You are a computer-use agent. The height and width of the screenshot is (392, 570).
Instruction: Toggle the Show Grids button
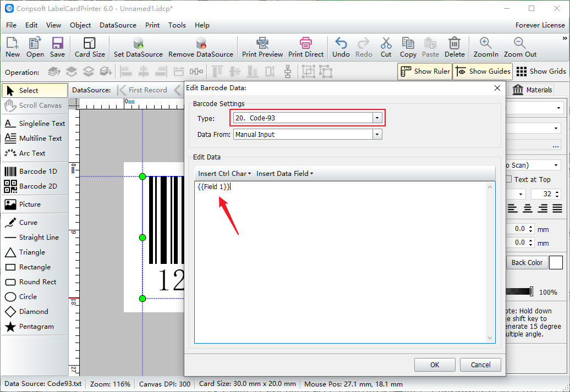pos(541,71)
